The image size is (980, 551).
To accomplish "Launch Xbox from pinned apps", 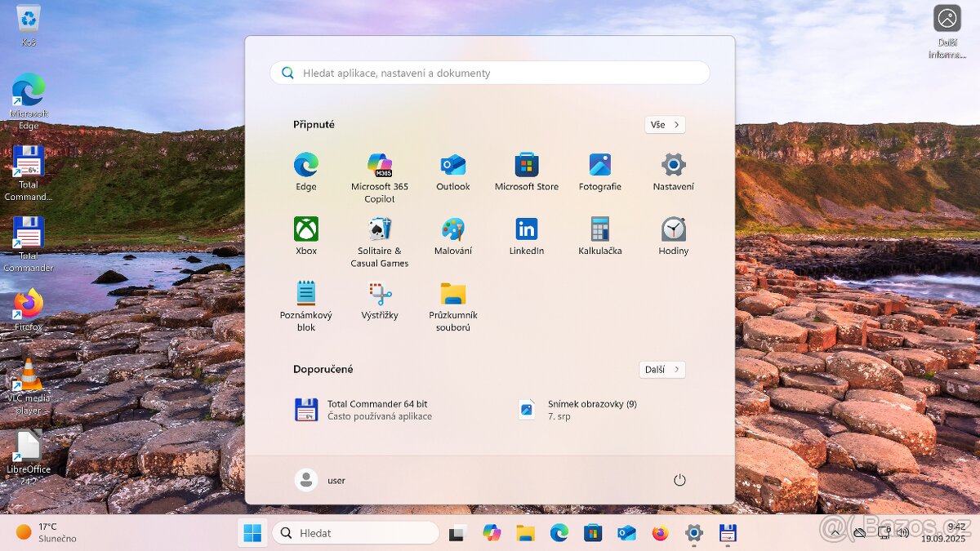I will coord(306,229).
